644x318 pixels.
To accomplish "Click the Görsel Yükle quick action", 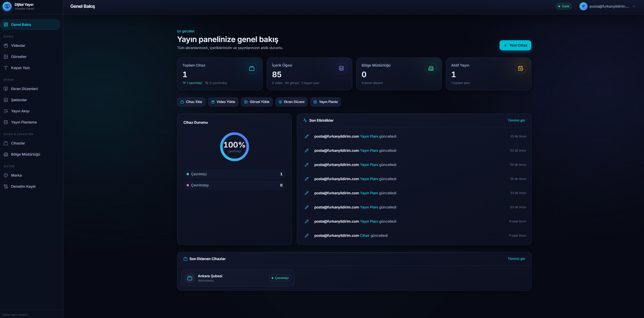I will [257, 102].
